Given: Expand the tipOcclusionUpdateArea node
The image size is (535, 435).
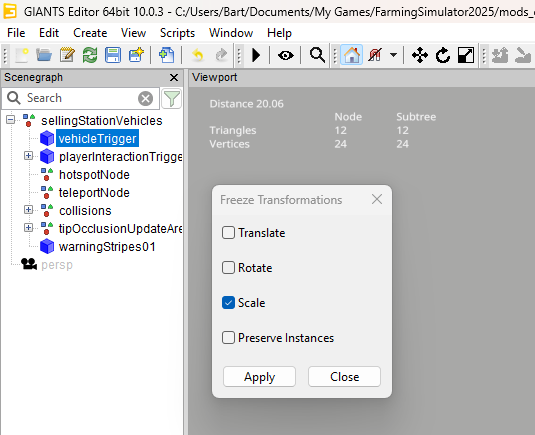Looking at the screenshot, I should (28, 228).
